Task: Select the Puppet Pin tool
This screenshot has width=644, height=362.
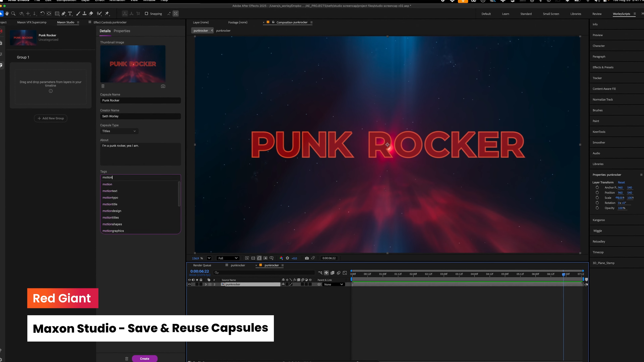Action: [107, 13]
